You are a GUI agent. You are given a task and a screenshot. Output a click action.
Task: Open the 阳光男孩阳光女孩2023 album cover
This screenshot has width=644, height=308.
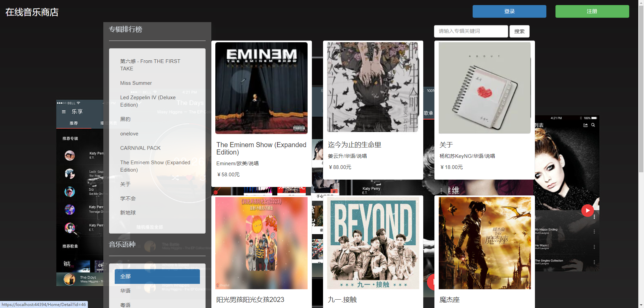(261, 243)
